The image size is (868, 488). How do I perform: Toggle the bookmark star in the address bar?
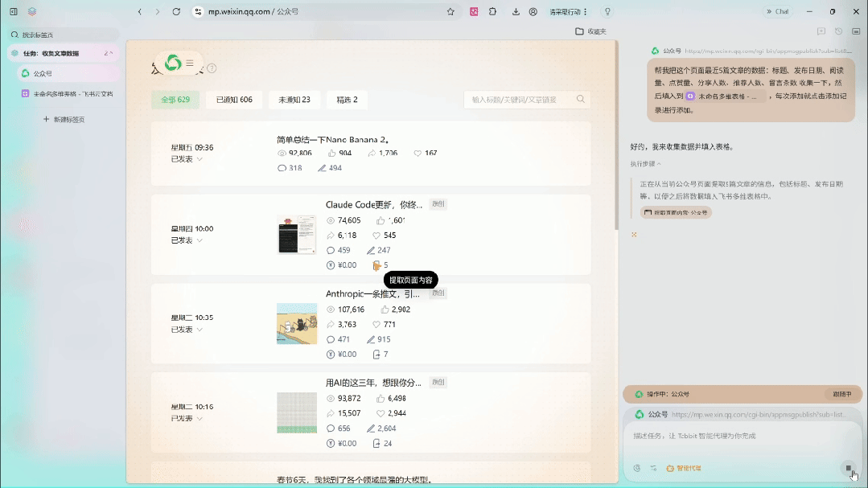tap(450, 11)
